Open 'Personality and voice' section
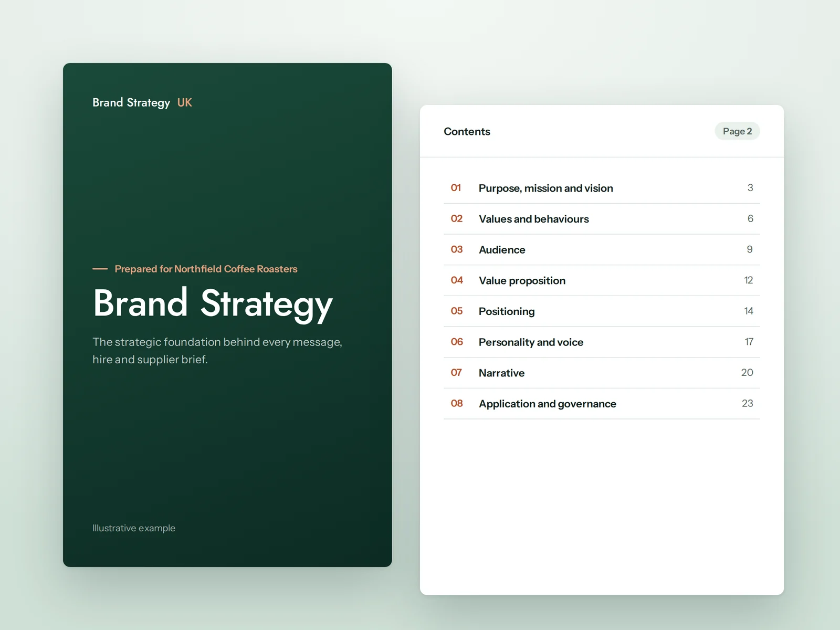 pyautogui.click(x=602, y=342)
